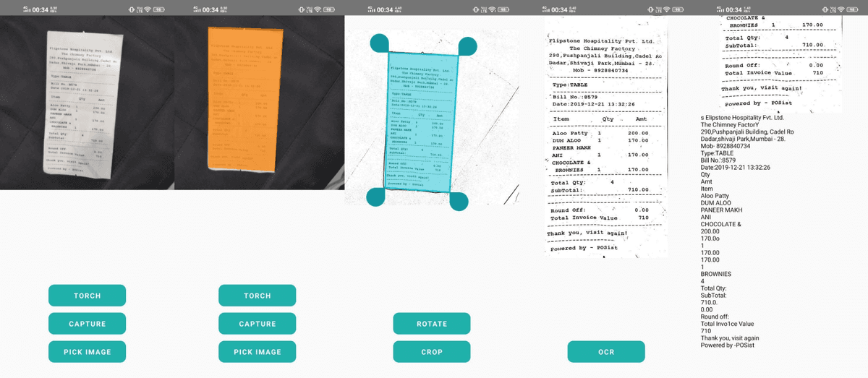Screen dimensions: 868x378
Task: Select OCR text '200.00' in the results list
Action: pos(710,231)
